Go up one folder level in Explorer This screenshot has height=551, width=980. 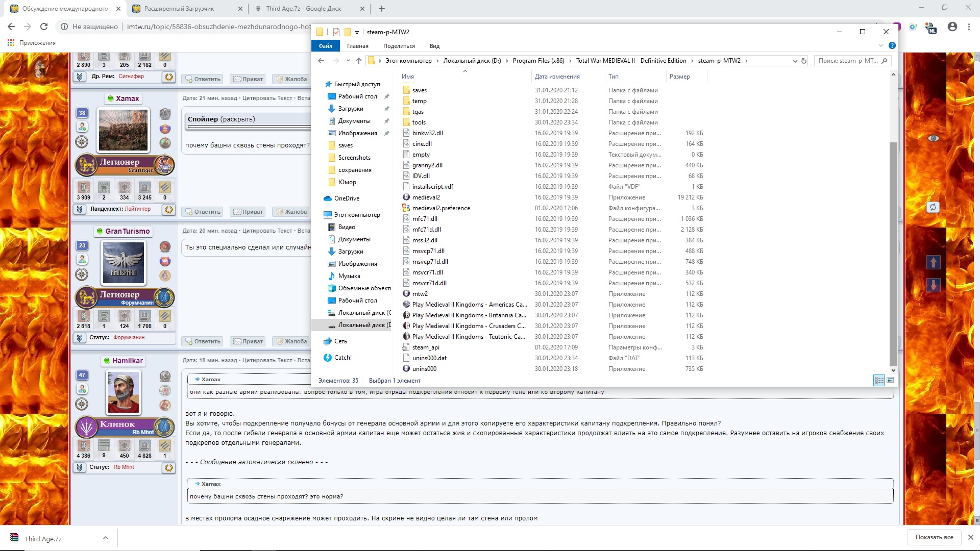click(359, 61)
